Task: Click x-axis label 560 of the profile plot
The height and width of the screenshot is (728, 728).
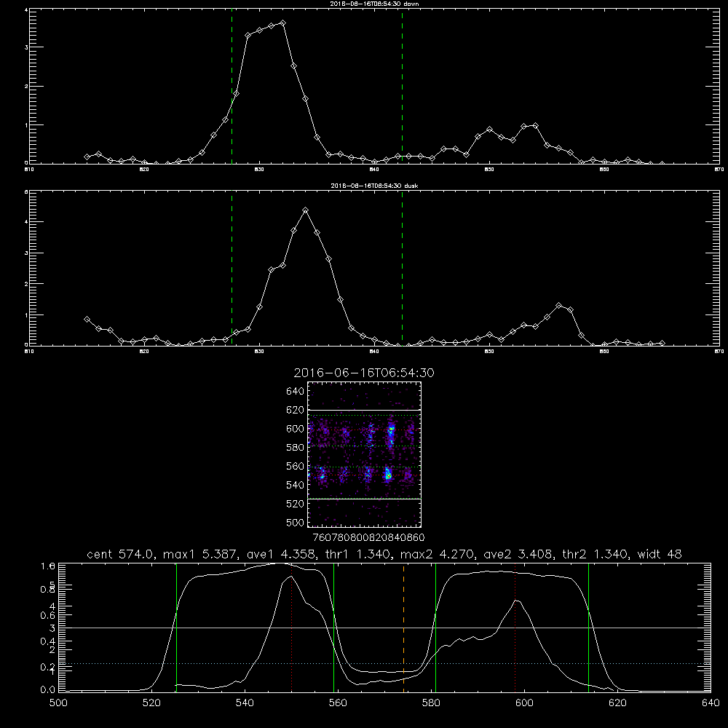Action: (x=338, y=703)
